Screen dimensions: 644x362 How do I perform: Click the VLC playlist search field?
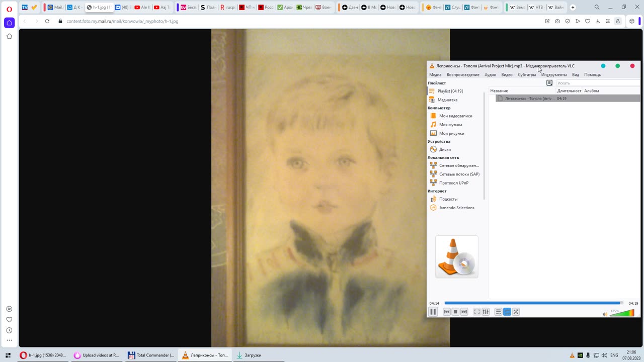point(598,83)
